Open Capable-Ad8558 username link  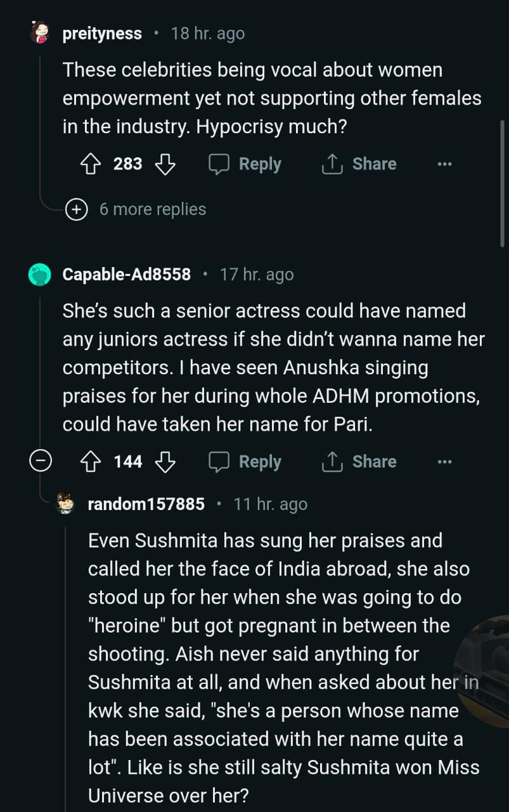tap(126, 275)
